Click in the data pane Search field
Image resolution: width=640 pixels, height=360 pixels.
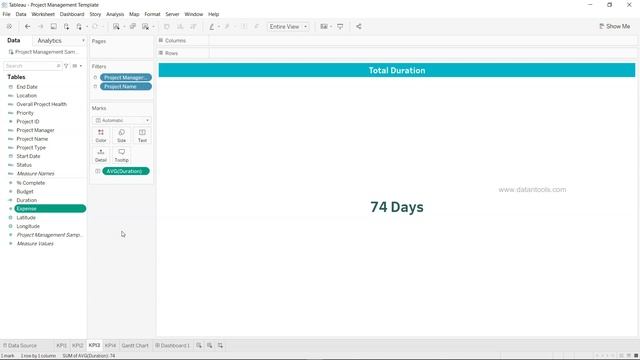tap(32, 66)
